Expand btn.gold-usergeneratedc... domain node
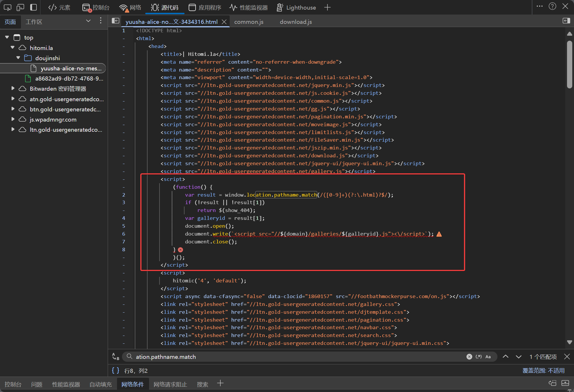574x392 pixels. coord(13,109)
